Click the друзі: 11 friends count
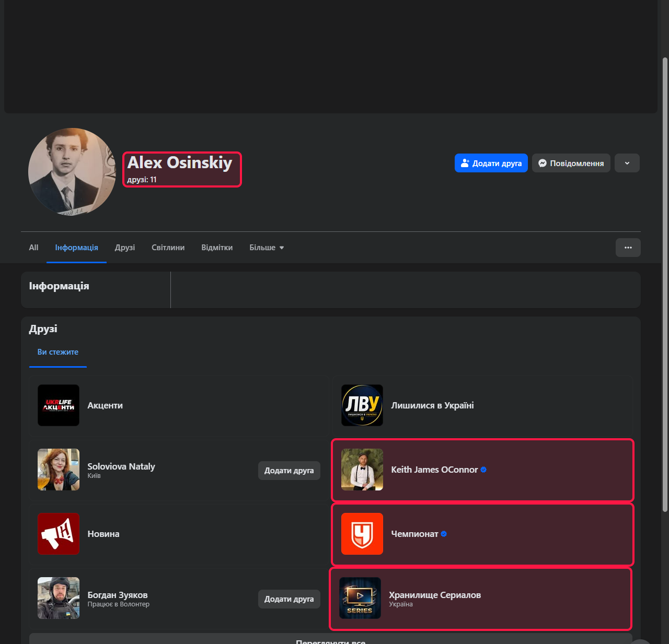 tap(142, 180)
